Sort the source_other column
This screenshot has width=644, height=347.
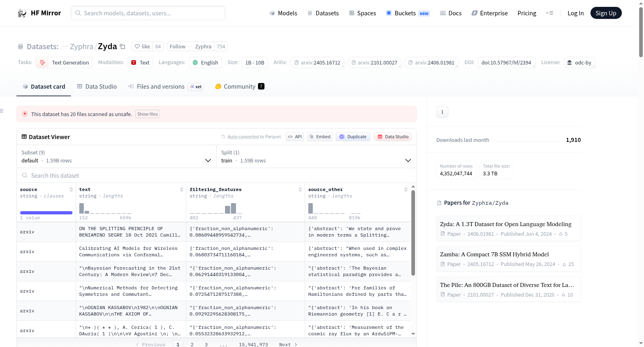pyautogui.click(x=406, y=189)
